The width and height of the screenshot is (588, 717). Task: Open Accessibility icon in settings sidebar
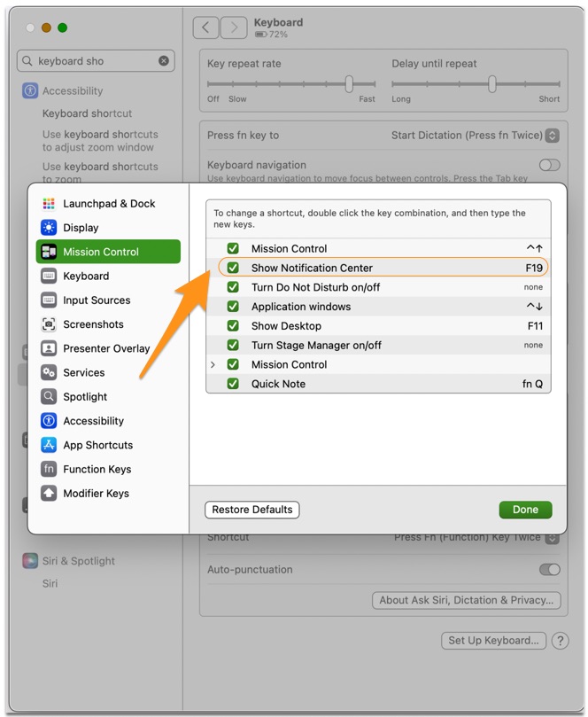[30, 90]
